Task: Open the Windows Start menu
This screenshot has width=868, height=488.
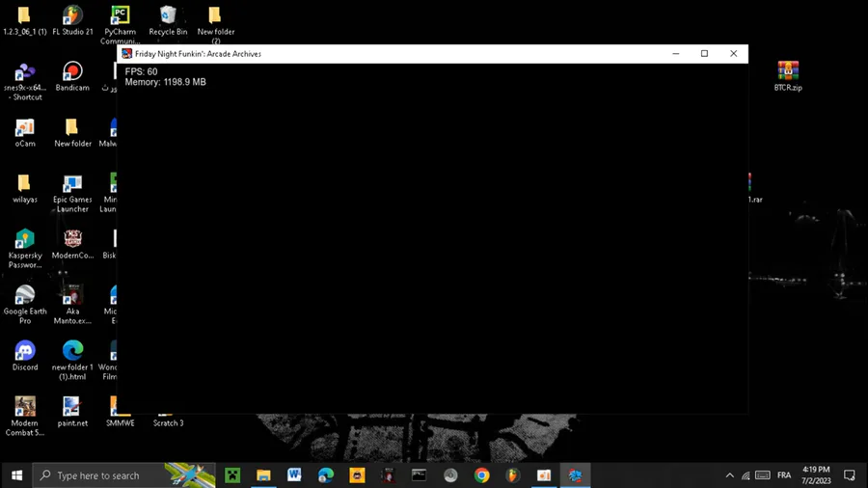Action: tap(16, 475)
